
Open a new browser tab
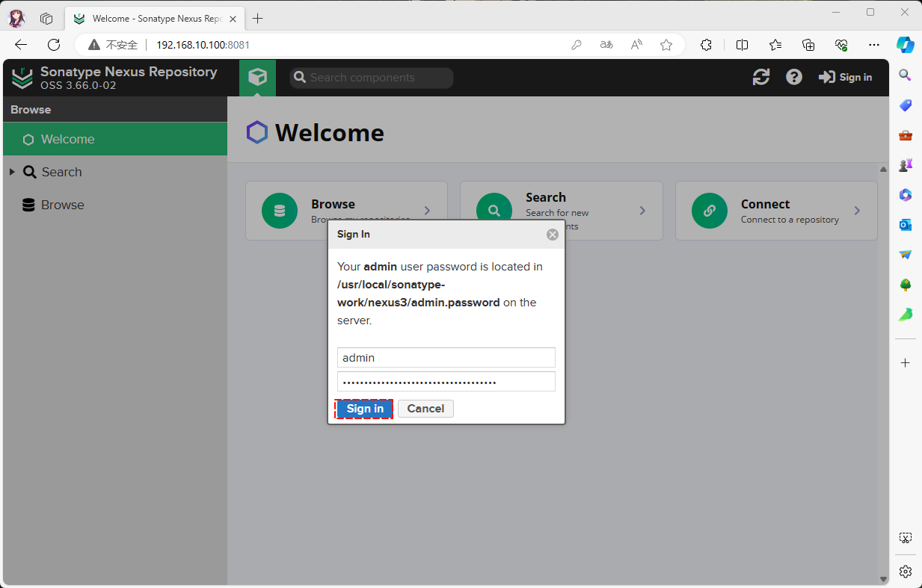click(258, 19)
